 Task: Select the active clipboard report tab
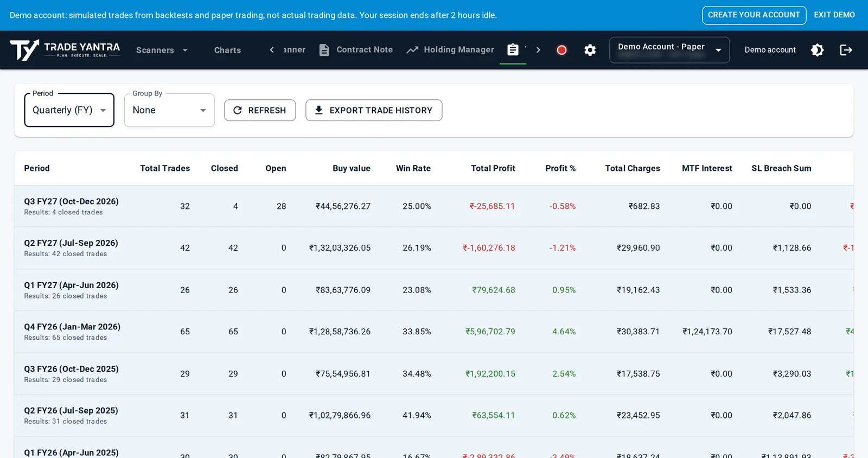point(513,50)
